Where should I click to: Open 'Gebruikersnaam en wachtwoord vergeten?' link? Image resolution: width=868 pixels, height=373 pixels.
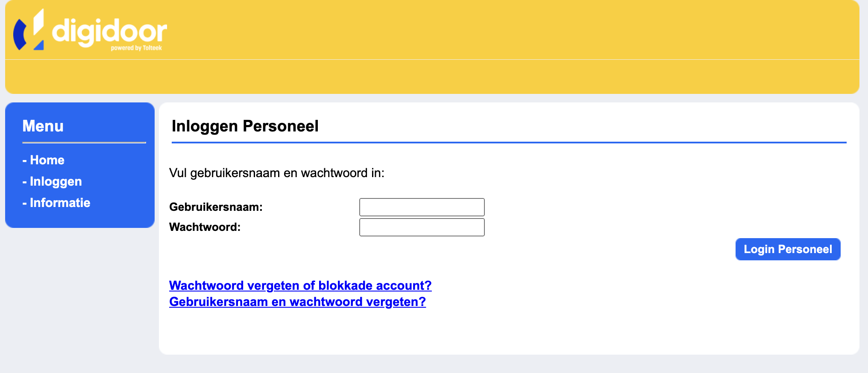(x=297, y=302)
